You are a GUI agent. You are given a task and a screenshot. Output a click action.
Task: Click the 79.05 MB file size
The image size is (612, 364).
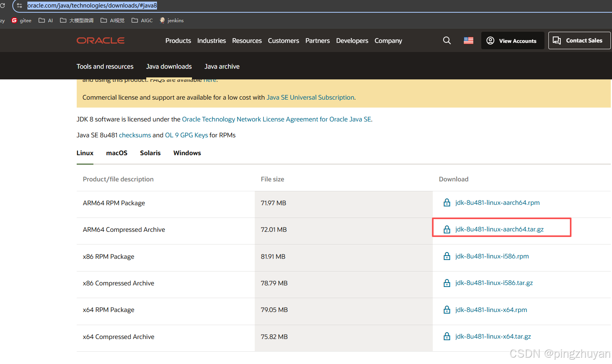[x=274, y=310]
